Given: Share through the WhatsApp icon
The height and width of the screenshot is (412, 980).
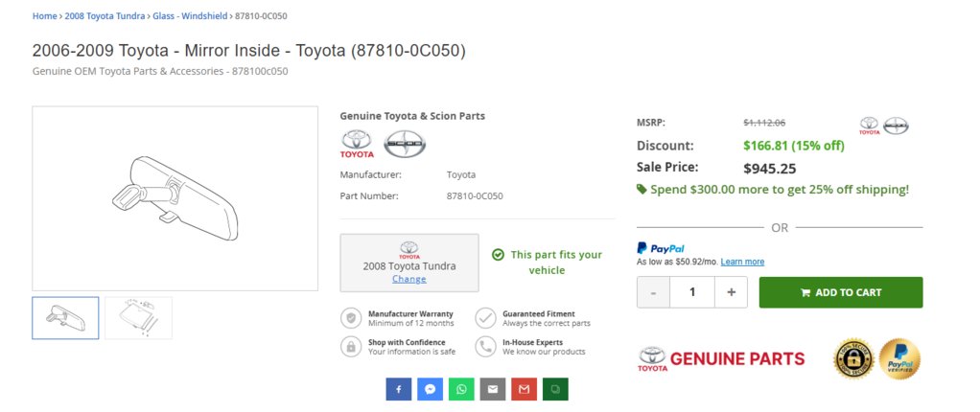Looking at the screenshot, I should 461,389.
